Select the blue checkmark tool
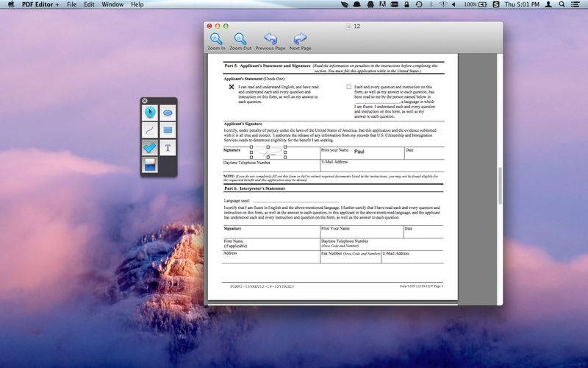Viewport: 588px width, 368px height. click(150, 148)
